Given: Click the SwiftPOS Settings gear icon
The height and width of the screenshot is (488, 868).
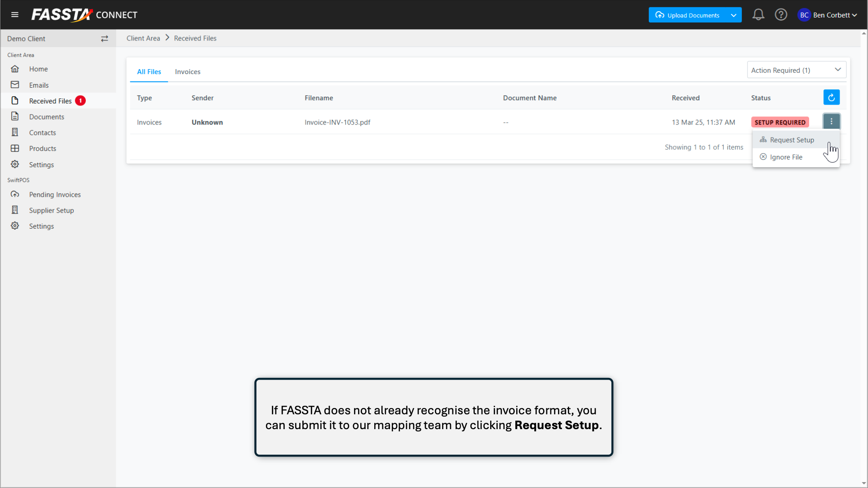Looking at the screenshot, I should click(x=15, y=226).
